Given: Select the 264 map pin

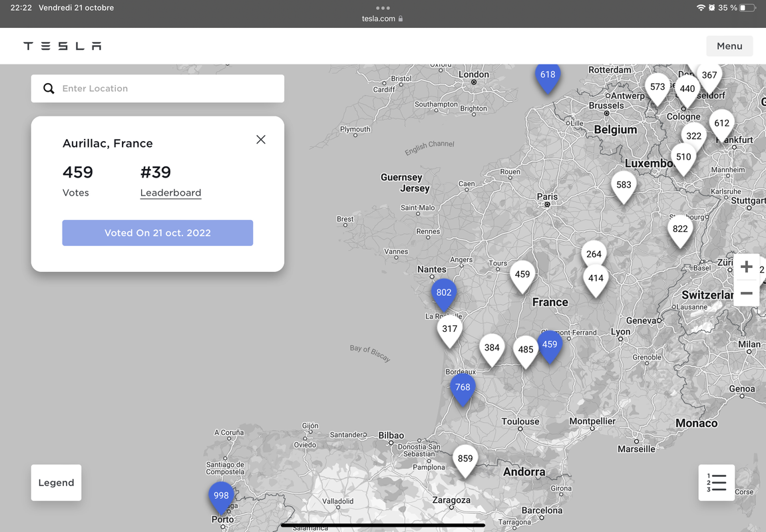Looking at the screenshot, I should [x=594, y=254].
